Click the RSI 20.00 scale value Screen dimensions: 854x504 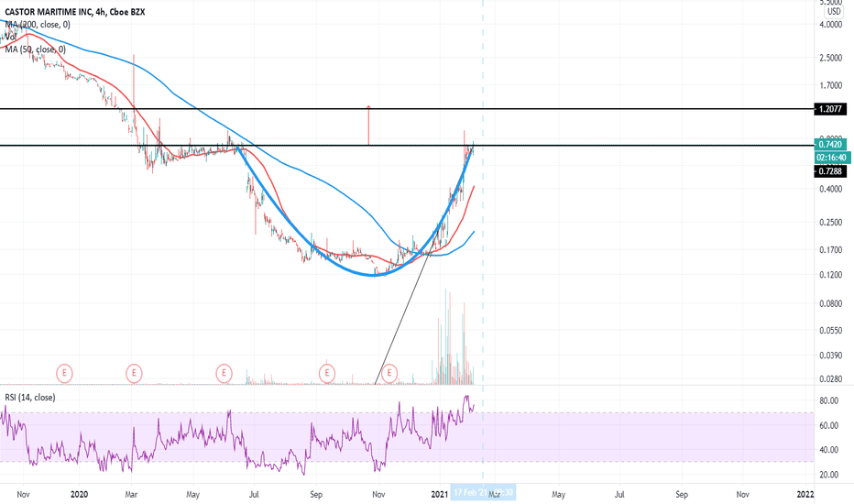click(x=828, y=475)
